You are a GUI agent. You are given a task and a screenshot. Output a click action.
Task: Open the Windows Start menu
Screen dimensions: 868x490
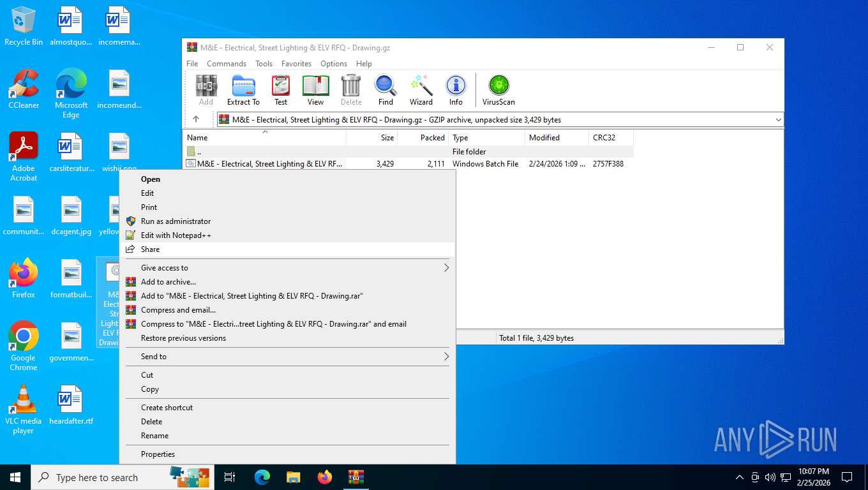(15, 477)
